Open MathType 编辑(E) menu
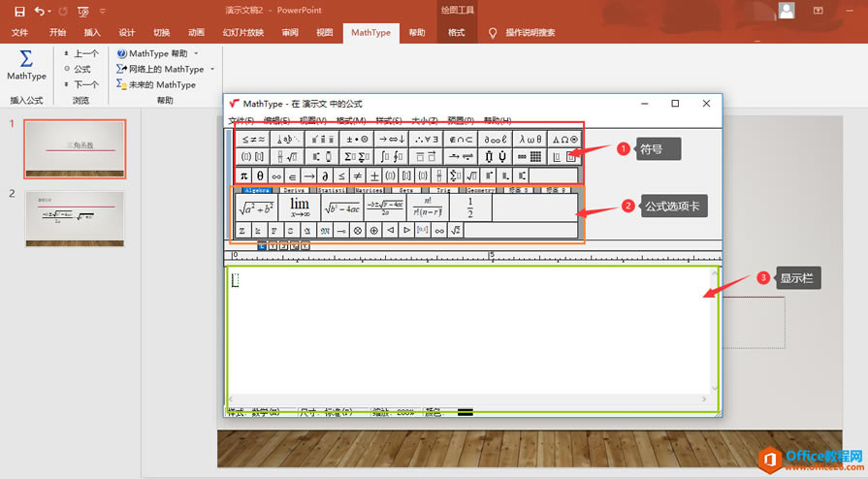868x479 pixels. [x=276, y=120]
